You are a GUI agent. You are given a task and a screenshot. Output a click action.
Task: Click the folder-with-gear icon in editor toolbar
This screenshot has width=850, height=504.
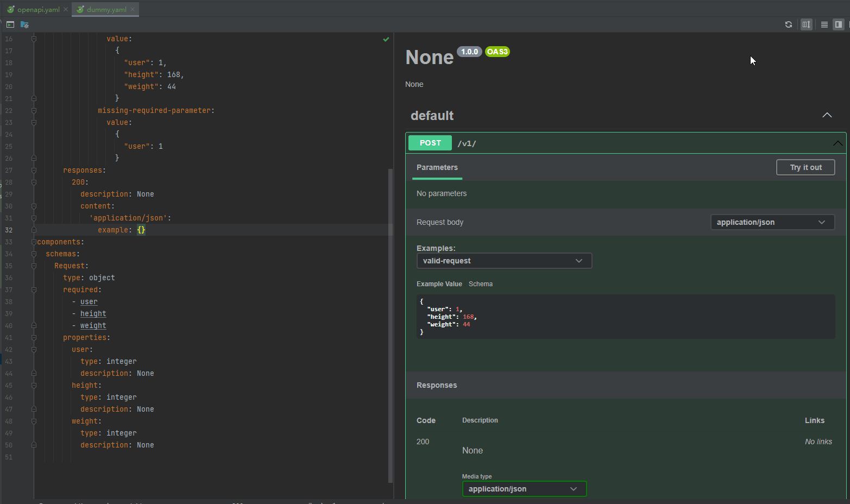(24, 24)
